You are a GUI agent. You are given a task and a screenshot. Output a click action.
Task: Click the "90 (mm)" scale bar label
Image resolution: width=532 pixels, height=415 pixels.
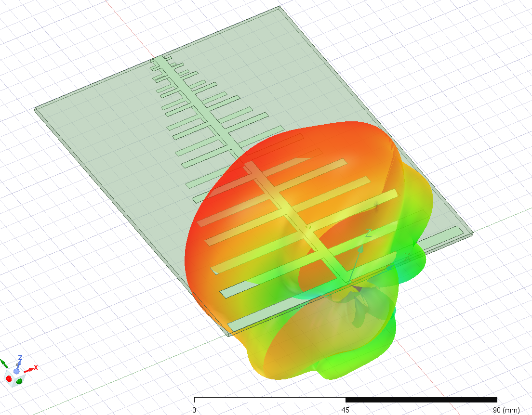(x=504, y=410)
